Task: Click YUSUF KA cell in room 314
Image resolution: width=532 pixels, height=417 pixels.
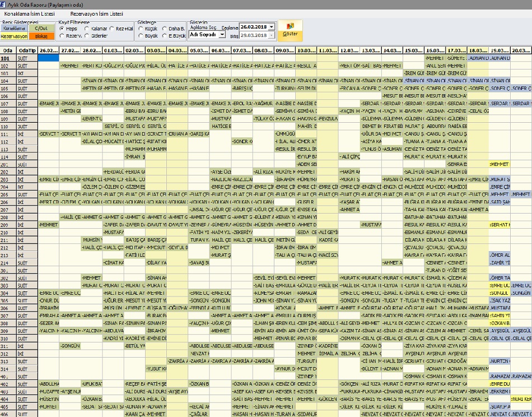Action: [x=156, y=369]
